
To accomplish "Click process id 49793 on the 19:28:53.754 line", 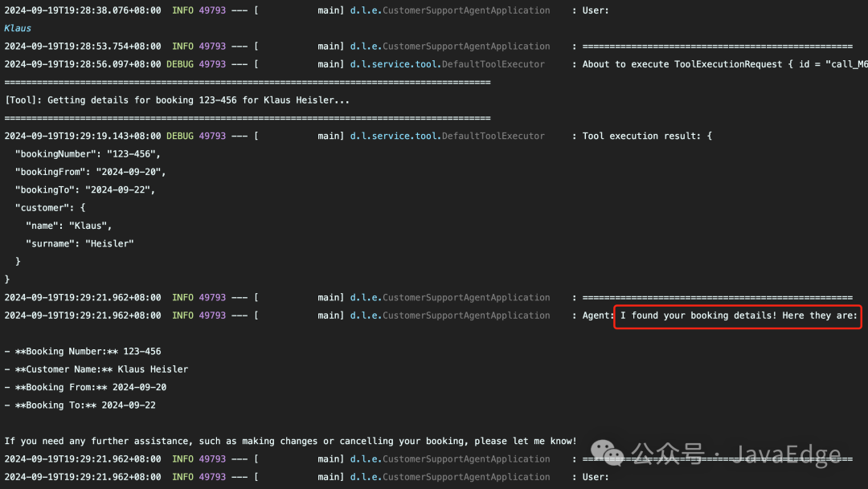I will pos(212,47).
